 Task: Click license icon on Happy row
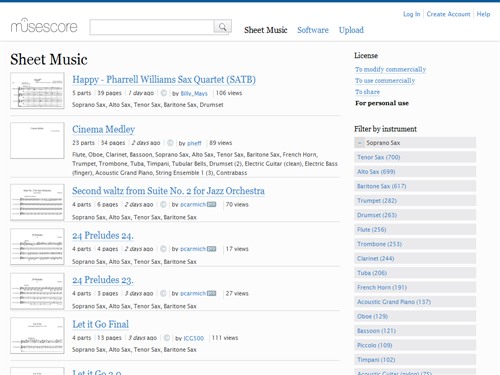pos(163,93)
